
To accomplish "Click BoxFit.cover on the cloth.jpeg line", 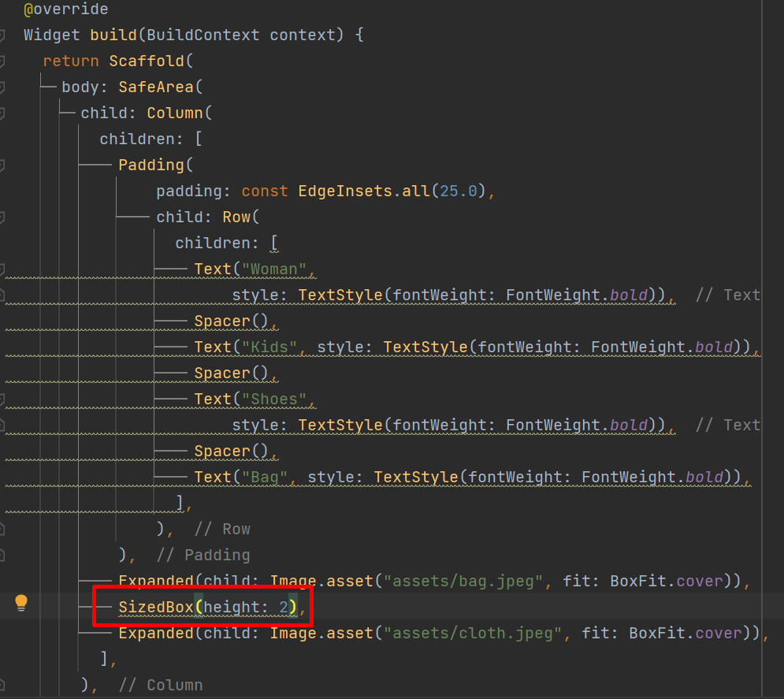I will pyautogui.click(x=686, y=633).
